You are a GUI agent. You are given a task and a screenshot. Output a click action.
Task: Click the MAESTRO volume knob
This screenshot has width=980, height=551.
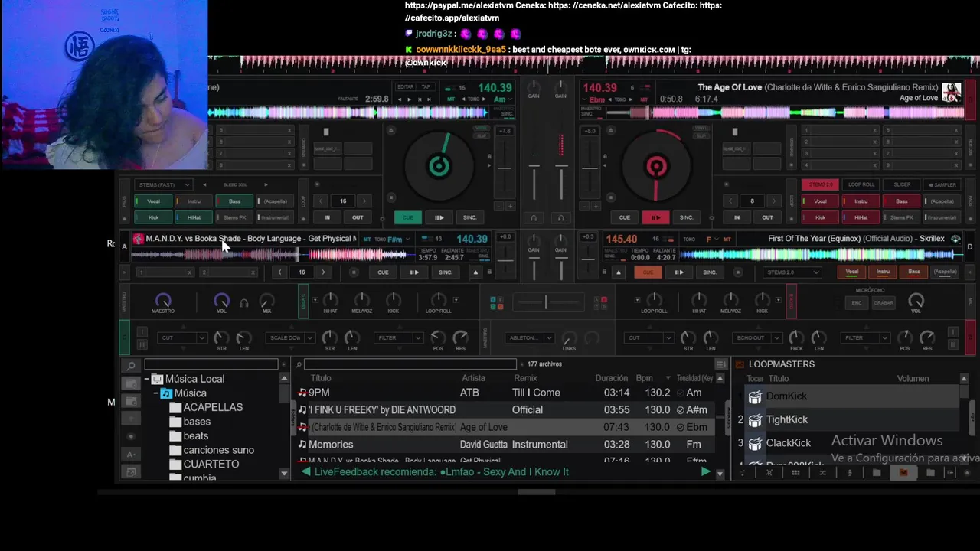(162, 299)
